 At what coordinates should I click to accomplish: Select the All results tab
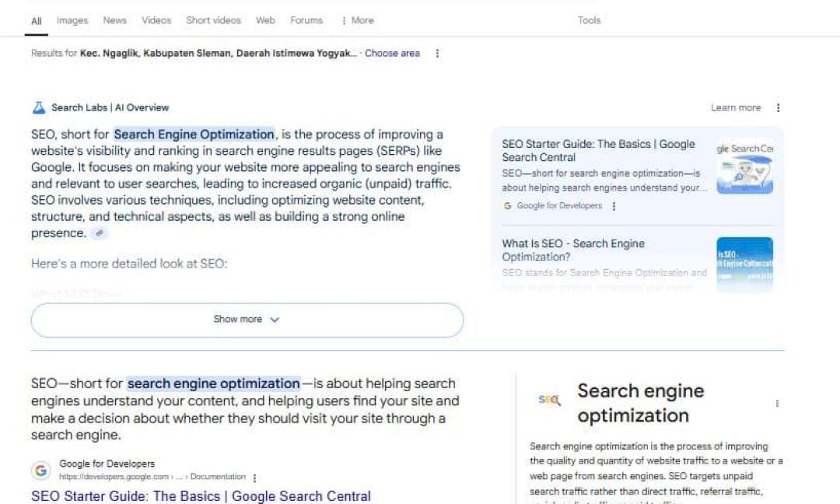(x=37, y=21)
